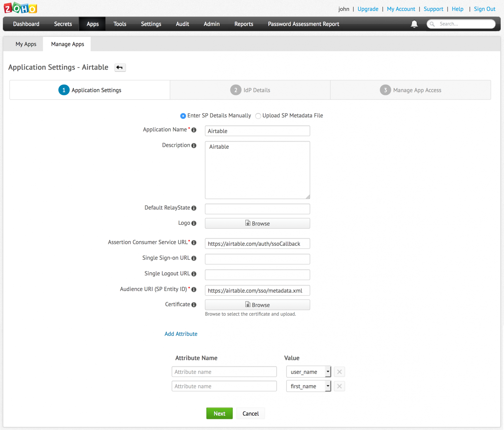Viewport: 504px width, 430px height.
Task: Remove the user_name attribute row with X
Action: [x=339, y=372]
